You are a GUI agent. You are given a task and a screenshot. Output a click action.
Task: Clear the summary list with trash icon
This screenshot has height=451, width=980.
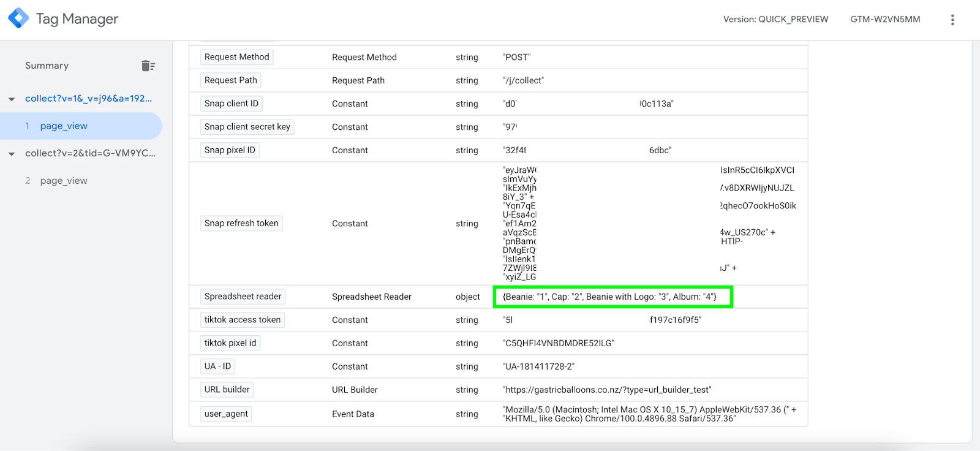coord(148,66)
